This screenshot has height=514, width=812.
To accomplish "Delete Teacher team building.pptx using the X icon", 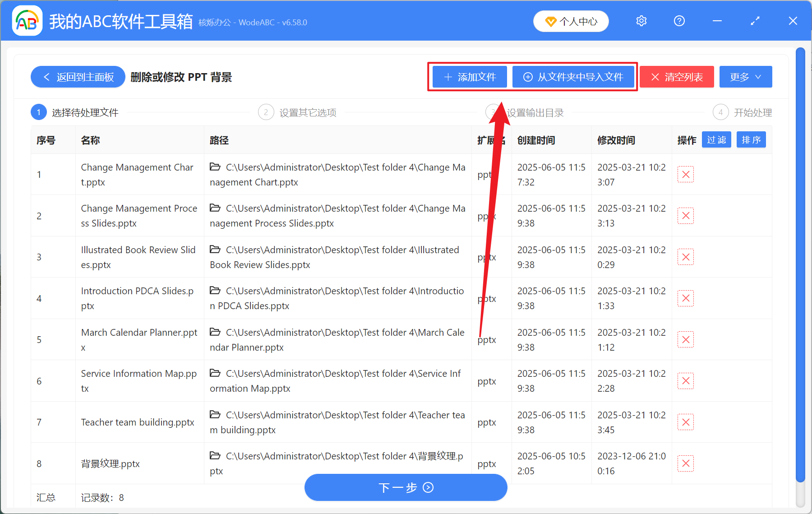I will click(x=685, y=422).
